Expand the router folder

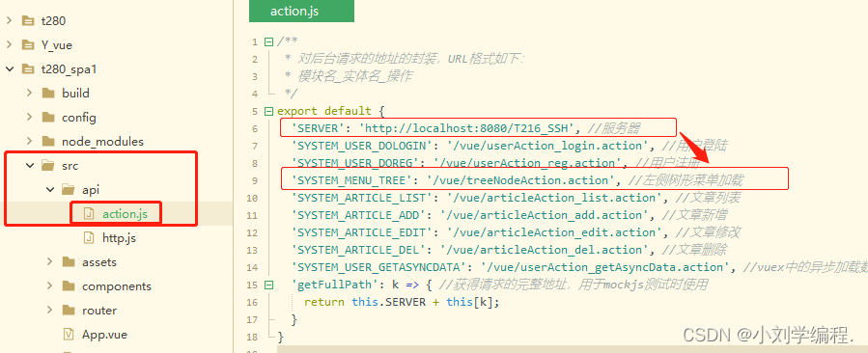(50, 310)
